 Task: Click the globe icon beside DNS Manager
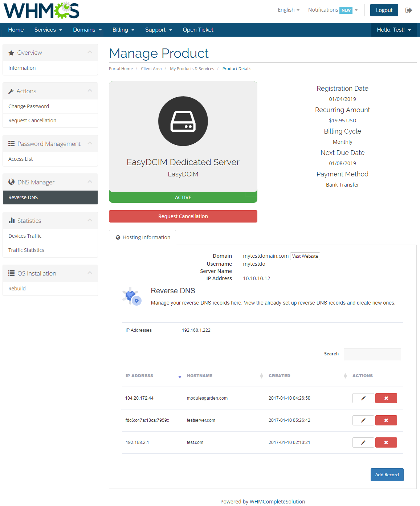(11, 182)
